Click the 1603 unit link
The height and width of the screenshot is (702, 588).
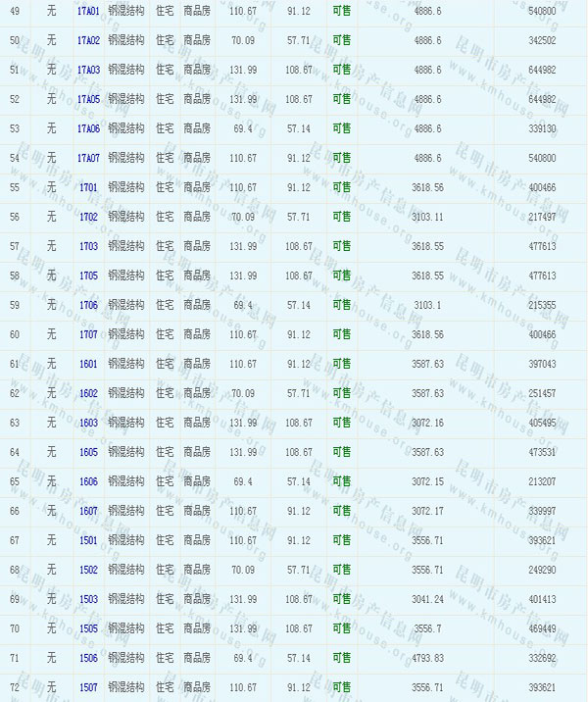[88, 423]
